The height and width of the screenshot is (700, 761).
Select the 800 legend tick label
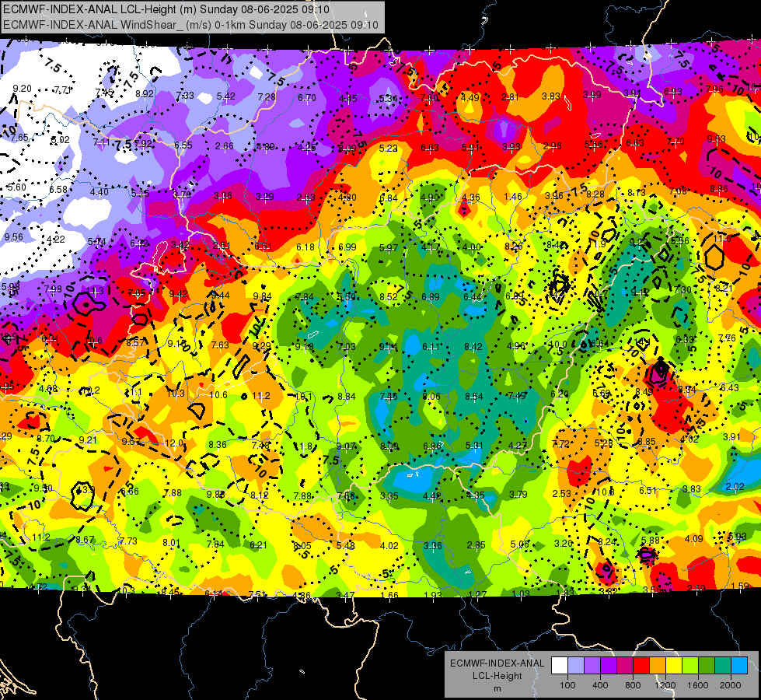click(x=633, y=685)
